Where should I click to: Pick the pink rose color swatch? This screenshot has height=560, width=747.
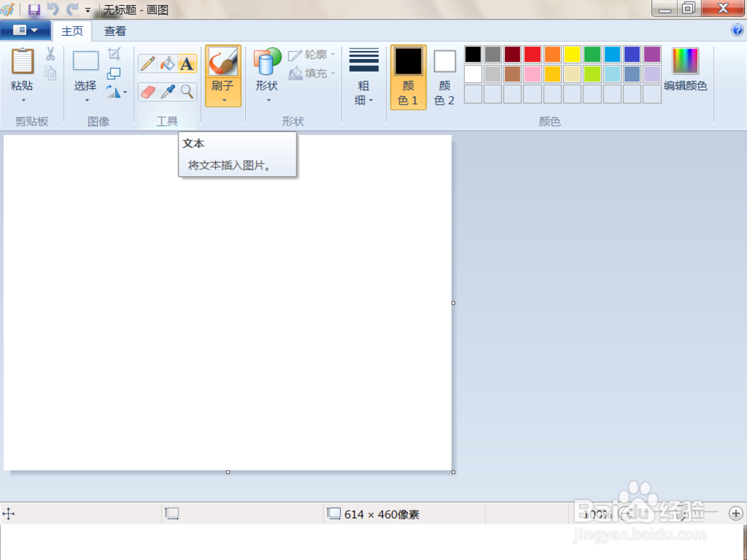533,74
